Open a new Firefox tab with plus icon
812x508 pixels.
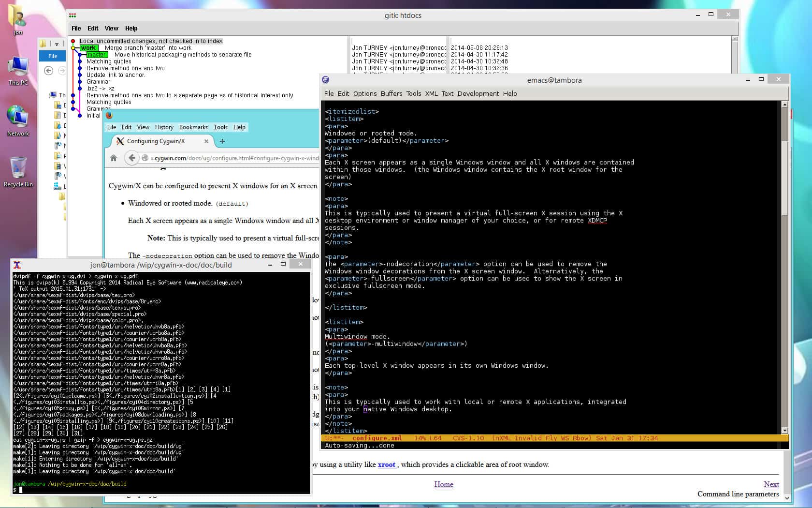(222, 141)
